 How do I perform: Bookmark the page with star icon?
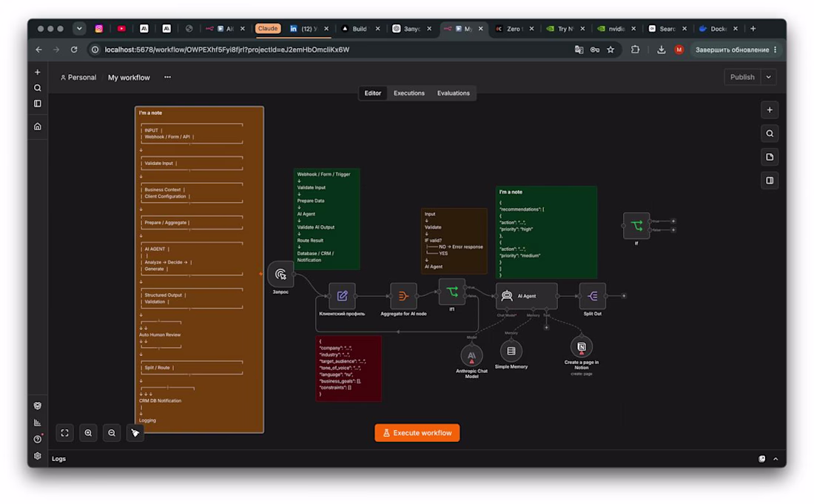coord(610,50)
